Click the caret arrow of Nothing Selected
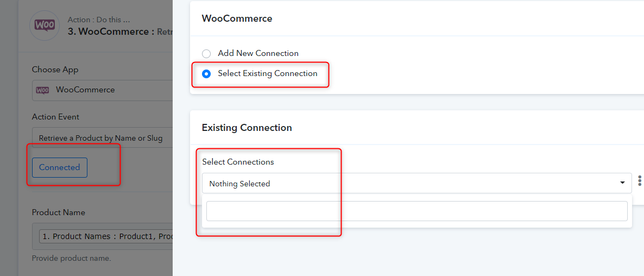Screen dimensions: 644x276 click(623, 183)
